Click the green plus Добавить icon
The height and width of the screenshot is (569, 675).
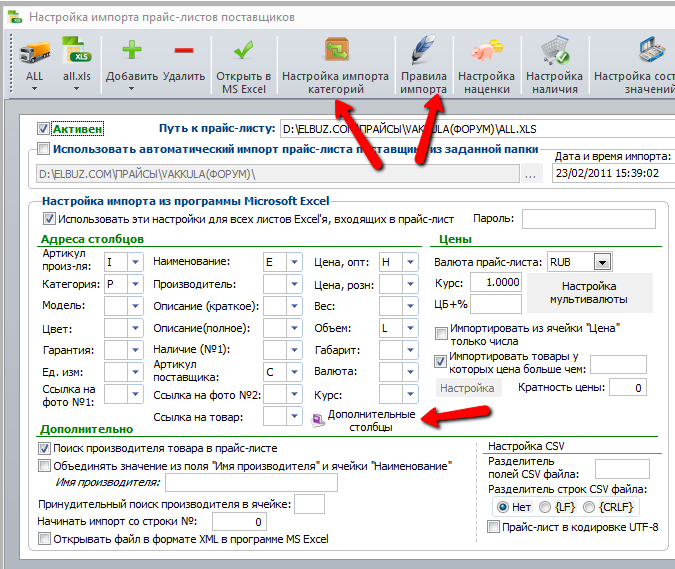pos(132,50)
